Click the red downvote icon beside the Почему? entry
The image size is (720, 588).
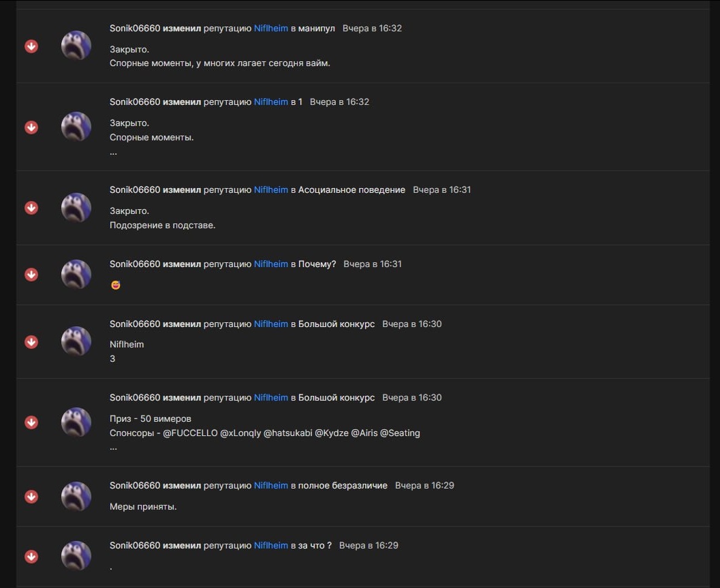pos(31,275)
